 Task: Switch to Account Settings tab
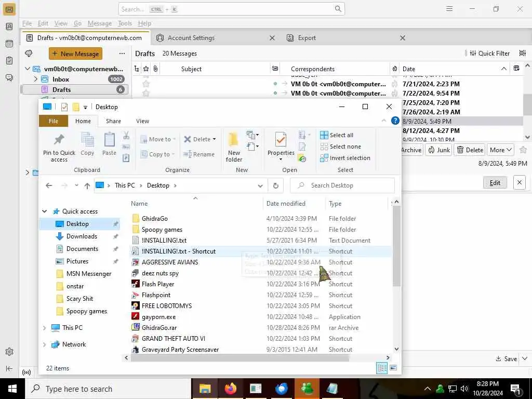click(x=216, y=38)
